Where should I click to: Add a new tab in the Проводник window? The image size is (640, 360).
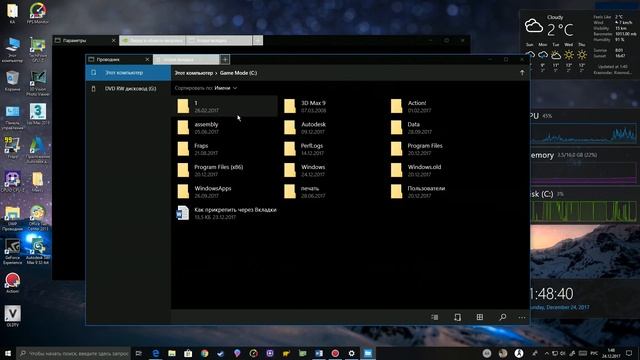click(x=225, y=60)
